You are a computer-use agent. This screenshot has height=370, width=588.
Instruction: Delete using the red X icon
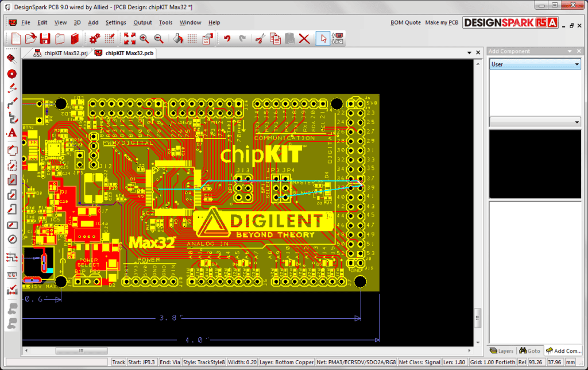tap(305, 38)
